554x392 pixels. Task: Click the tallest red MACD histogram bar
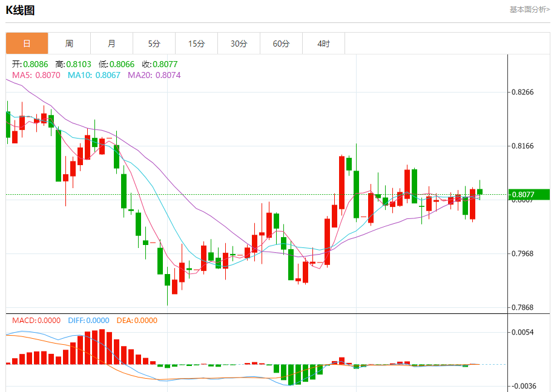coord(102,347)
